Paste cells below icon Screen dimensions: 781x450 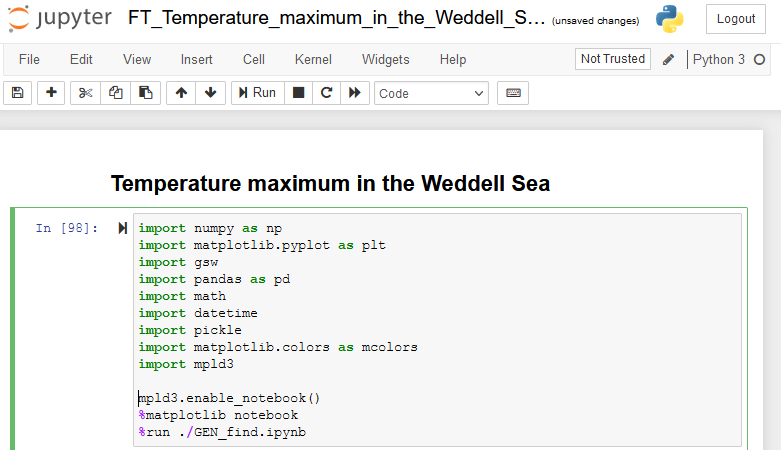click(145, 93)
